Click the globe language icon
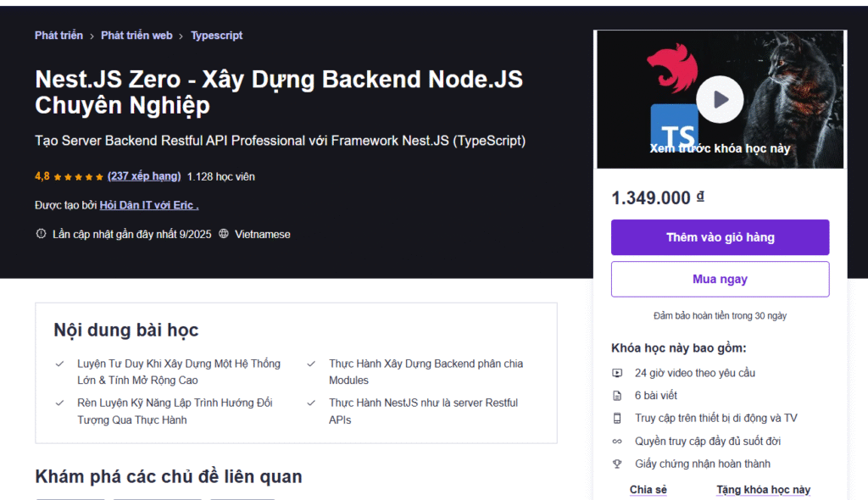Image resolution: width=868 pixels, height=500 pixels. (x=224, y=234)
